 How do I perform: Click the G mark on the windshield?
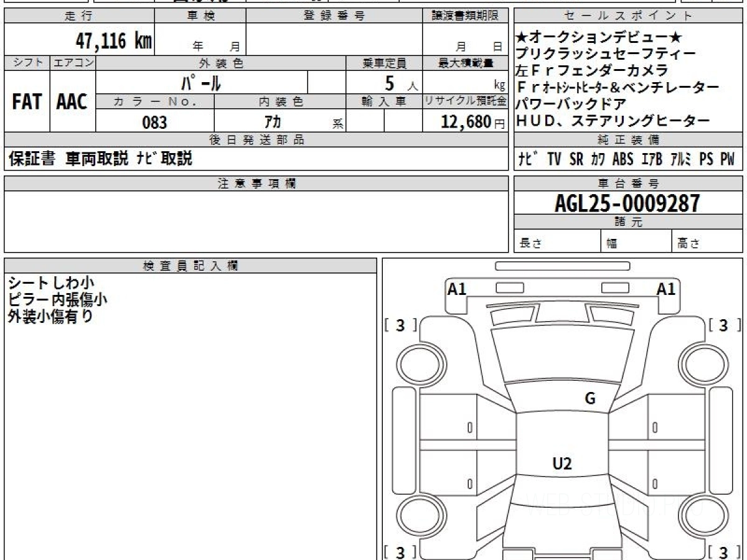[x=590, y=399]
